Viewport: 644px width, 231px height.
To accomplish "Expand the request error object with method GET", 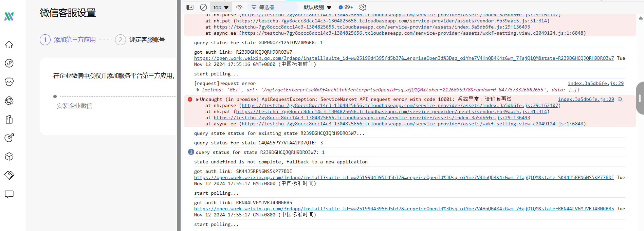I will point(198,90).
